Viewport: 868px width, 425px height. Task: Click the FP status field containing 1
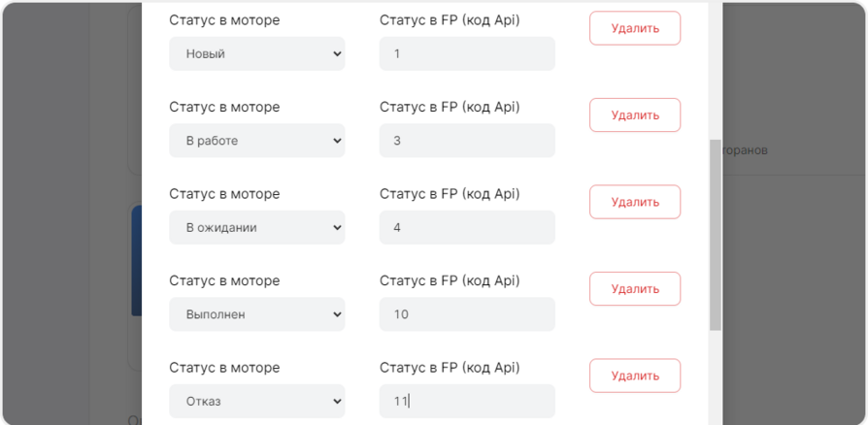tap(467, 53)
